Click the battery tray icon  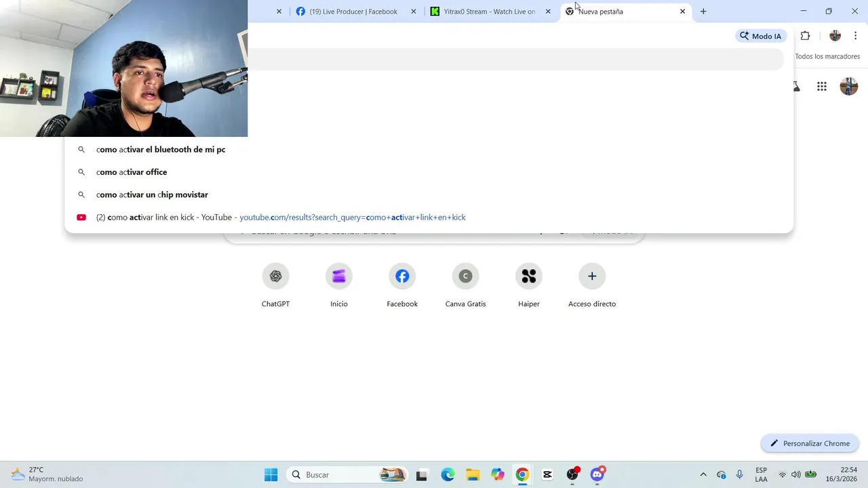point(810,474)
